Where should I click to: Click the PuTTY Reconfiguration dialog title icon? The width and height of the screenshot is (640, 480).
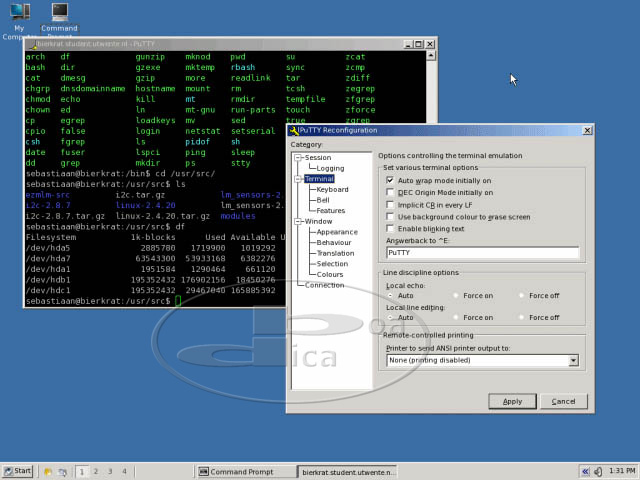(294, 130)
